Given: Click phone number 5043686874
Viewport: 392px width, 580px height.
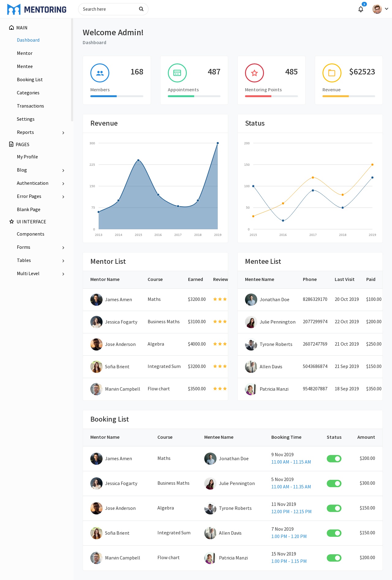Looking at the screenshot, I should 315,366.
